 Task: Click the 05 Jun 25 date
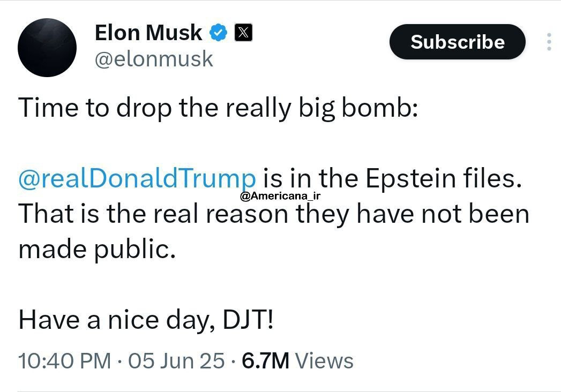tap(176, 361)
